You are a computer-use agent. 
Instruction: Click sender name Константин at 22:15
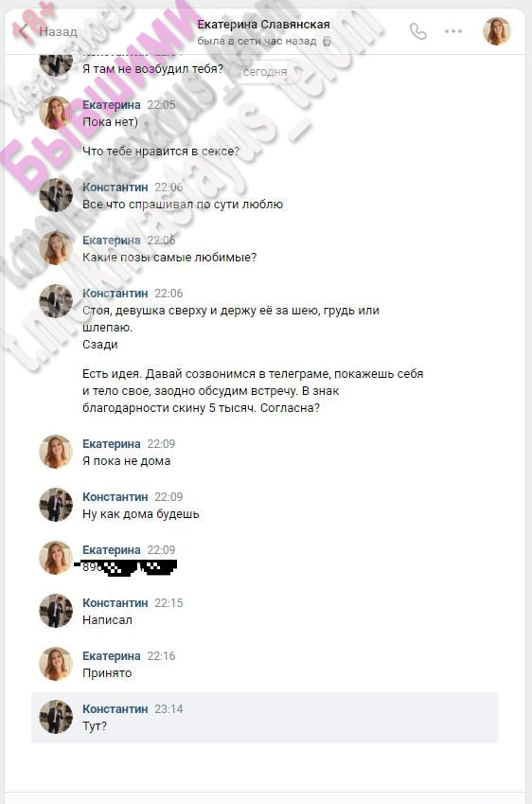pos(115,603)
